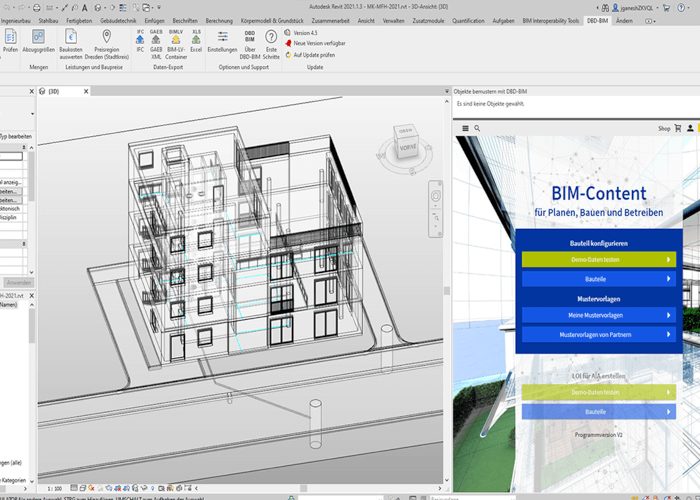Open the Körpermodell & Grundstück tab
The width and height of the screenshot is (700, 500).
tap(272, 21)
